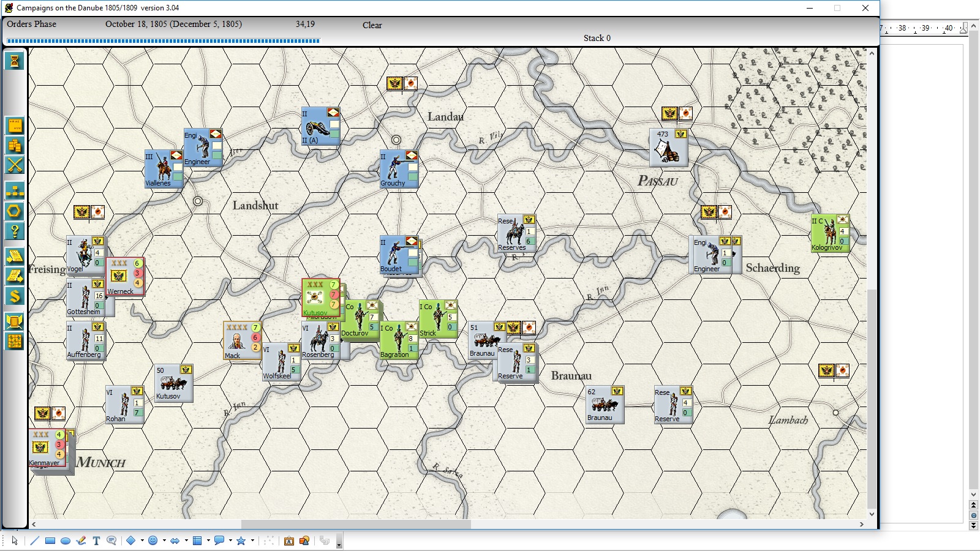Click the blue turn progress bar
Image resolution: width=980 pixels, height=551 pixels.
click(x=163, y=41)
